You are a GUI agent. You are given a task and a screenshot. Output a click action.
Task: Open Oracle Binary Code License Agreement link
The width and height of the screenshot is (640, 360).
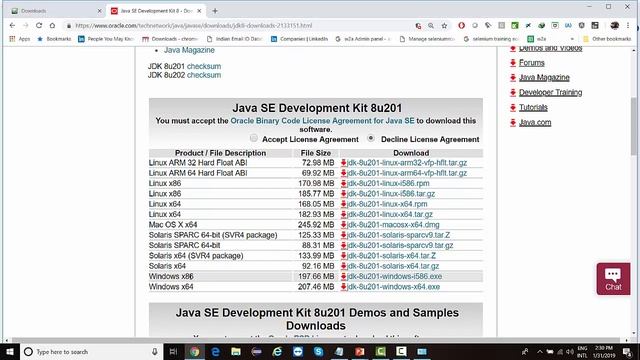(x=322, y=121)
